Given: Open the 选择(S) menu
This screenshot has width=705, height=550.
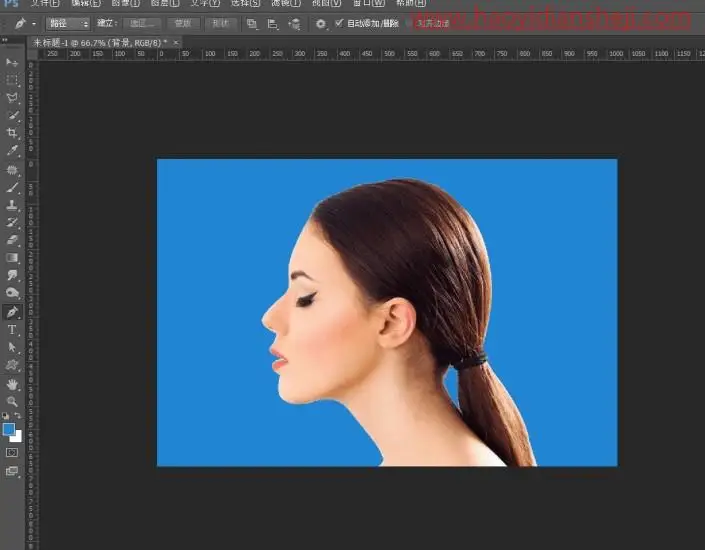Looking at the screenshot, I should click(245, 3).
